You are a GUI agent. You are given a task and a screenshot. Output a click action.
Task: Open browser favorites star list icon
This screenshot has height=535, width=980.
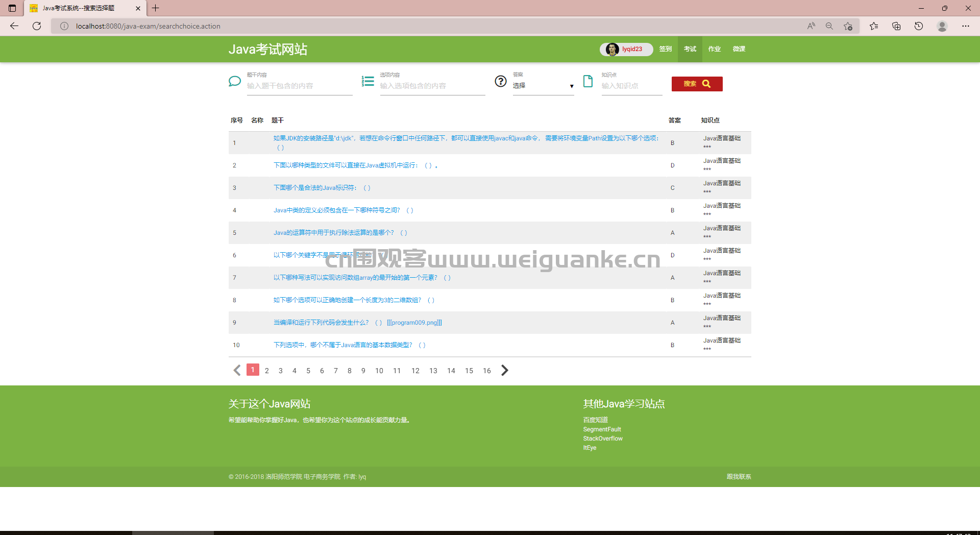[x=874, y=26]
